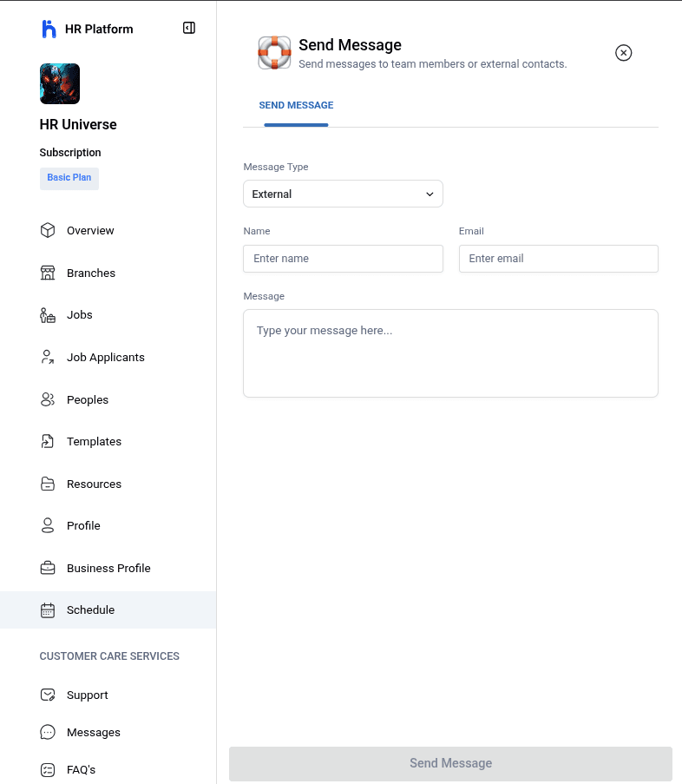The height and width of the screenshot is (784, 682).
Task: Click the Templates file icon
Action: [x=48, y=441]
